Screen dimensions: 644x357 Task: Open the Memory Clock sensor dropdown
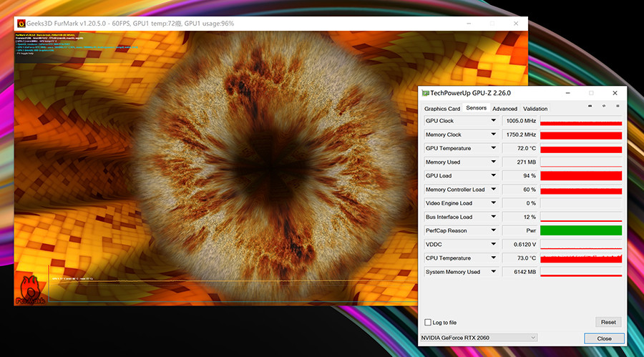point(493,135)
